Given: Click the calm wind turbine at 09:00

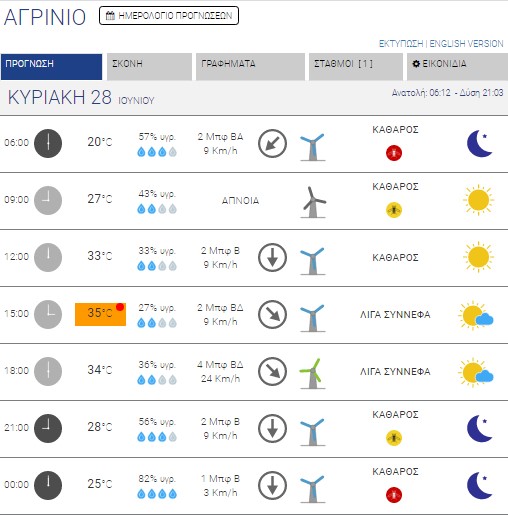Looking at the screenshot, I should [313, 202].
